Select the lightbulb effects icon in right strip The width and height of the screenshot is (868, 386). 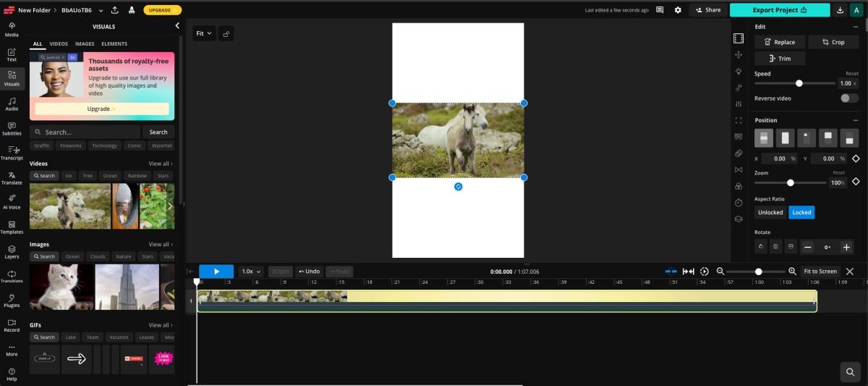pyautogui.click(x=738, y=71)
